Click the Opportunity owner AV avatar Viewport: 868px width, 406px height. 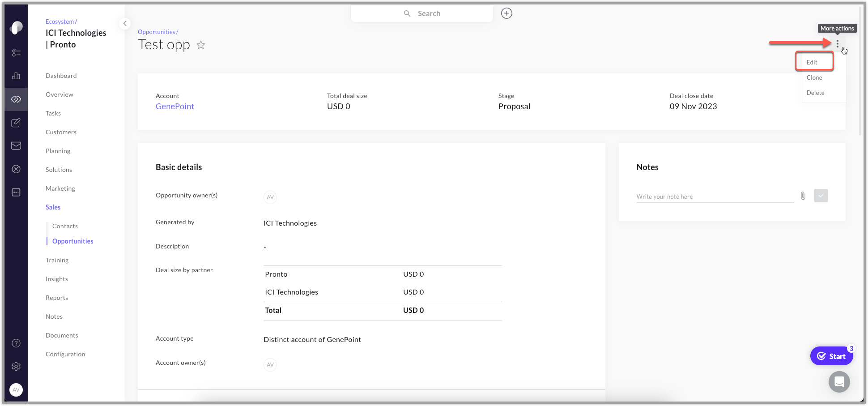point(270,197)
